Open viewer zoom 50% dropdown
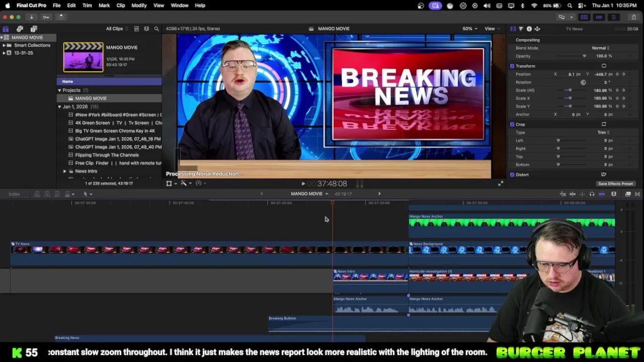644x362 pixels. click(470, 29)
